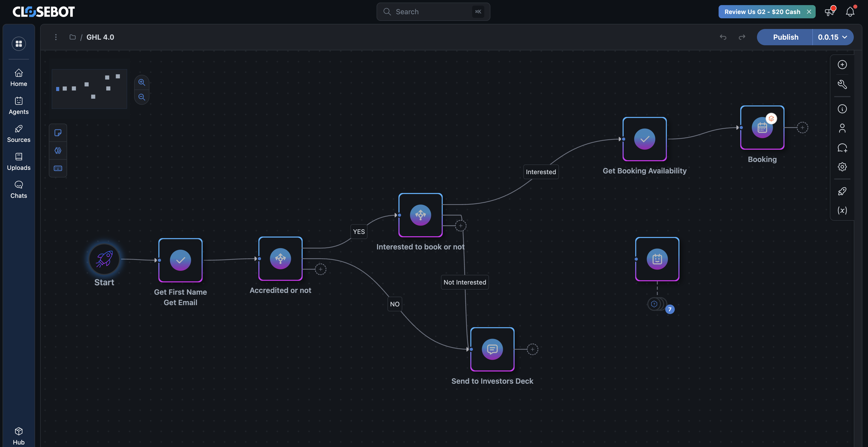This screenshot has width=868, height=447.
Task: Open the new chat bubble icon
Action: (842, 148)
